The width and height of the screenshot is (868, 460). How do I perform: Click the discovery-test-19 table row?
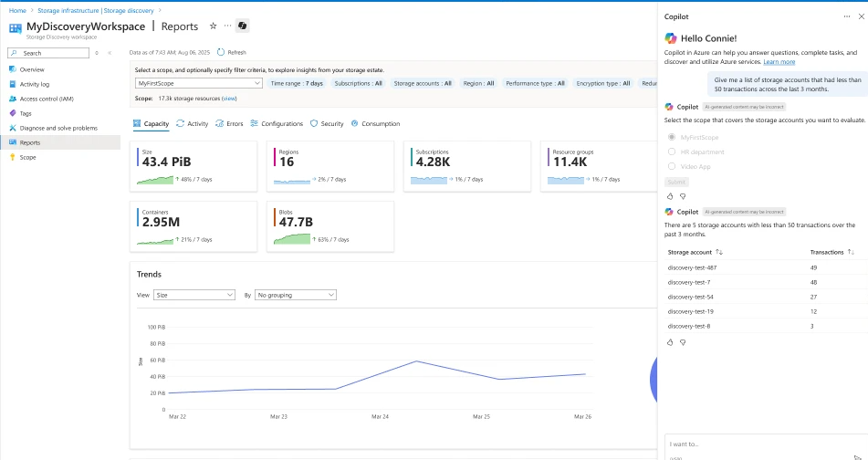[x=766, y=311]
